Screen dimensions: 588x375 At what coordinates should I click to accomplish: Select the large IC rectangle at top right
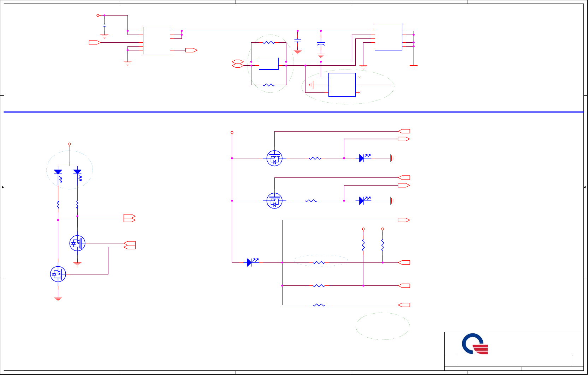click(388, 37)
